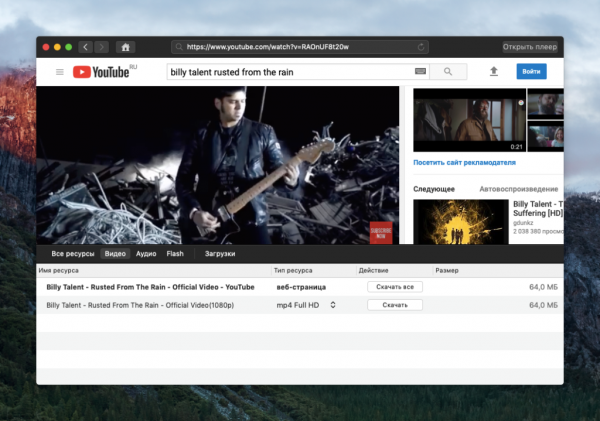Open the 'Загрузки' tab
This screenshot has width=600, height=421.
pos(220,254)
